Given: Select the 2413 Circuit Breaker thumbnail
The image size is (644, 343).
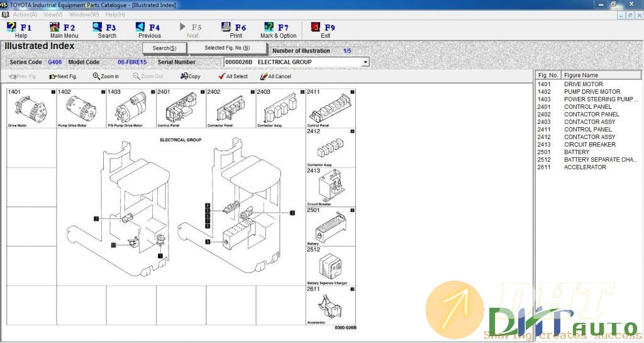Looking at the screenshot, I should click(x=330, y=187).
